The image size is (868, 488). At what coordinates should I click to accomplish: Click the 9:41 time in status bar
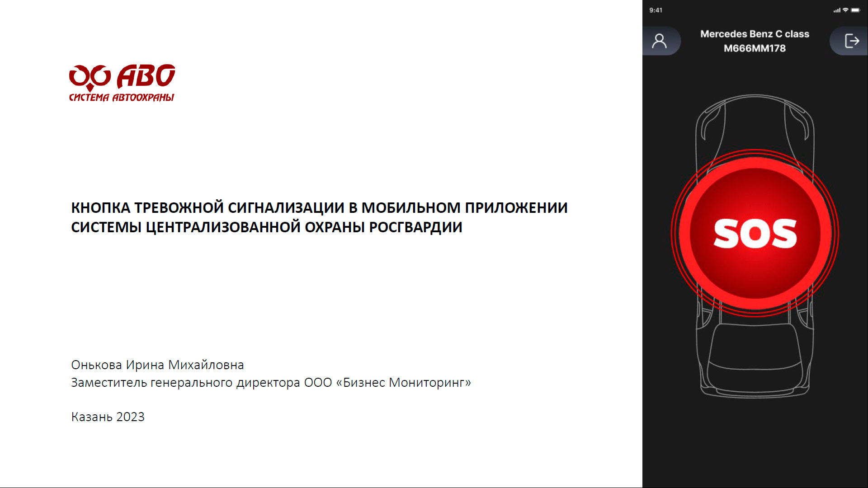(656, 10)
